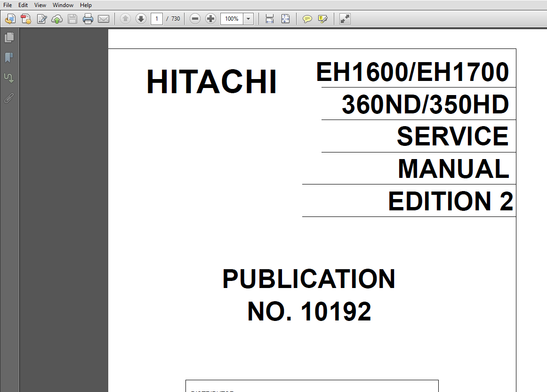Click the Email envelope icon
This screenshot has height=392, width=547.
[x=104, y=19]
